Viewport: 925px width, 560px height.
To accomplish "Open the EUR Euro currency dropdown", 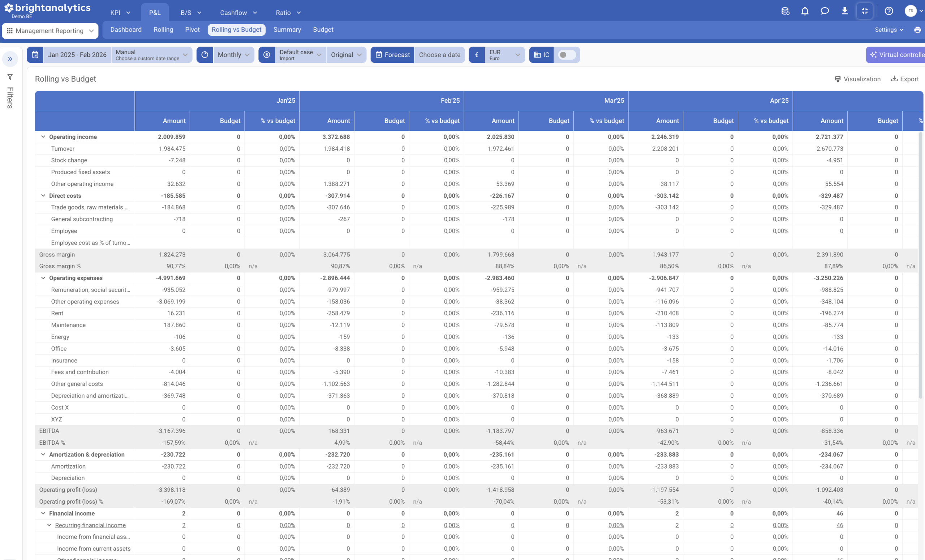I will [x=505, y=55].
